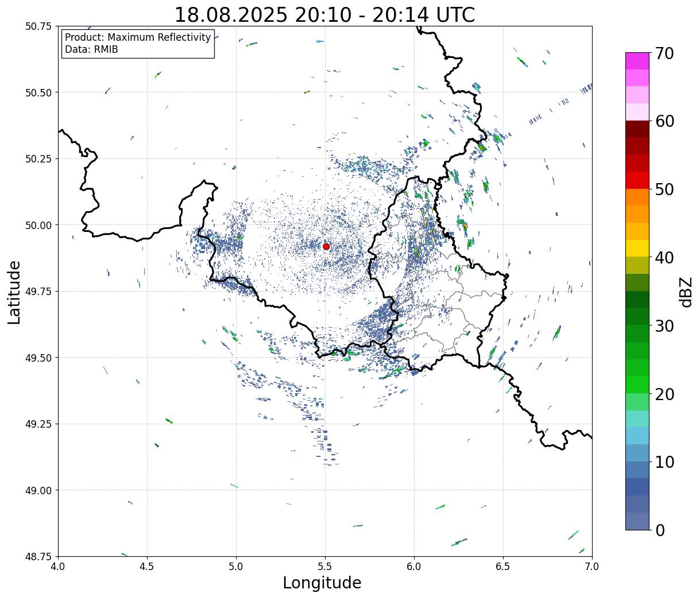Click the bright red colorbar swatch above 50
Viewport: 700px width, 597px height.
(637, 180)
